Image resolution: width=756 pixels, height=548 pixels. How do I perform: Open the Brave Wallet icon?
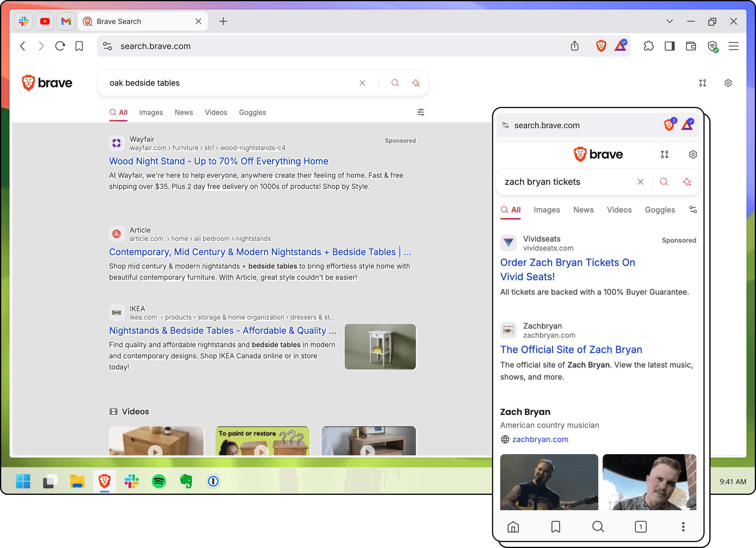(x=691, y=46)
